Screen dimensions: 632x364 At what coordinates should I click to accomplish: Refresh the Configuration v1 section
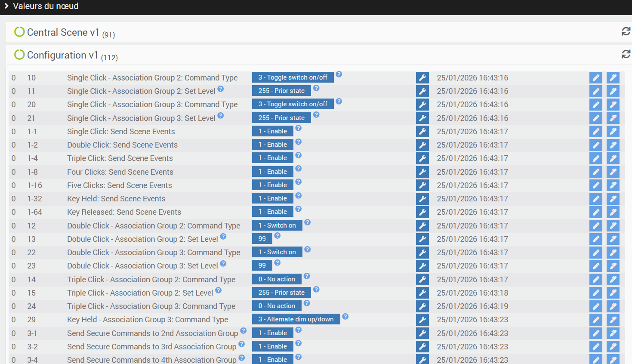tap(626, 54)
